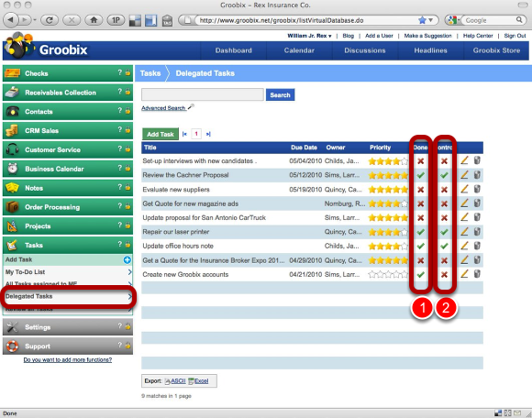The image size is (532, 418).
Task: Edit task 'Review the Cachner Proposal'
Action: coord(464,175)
